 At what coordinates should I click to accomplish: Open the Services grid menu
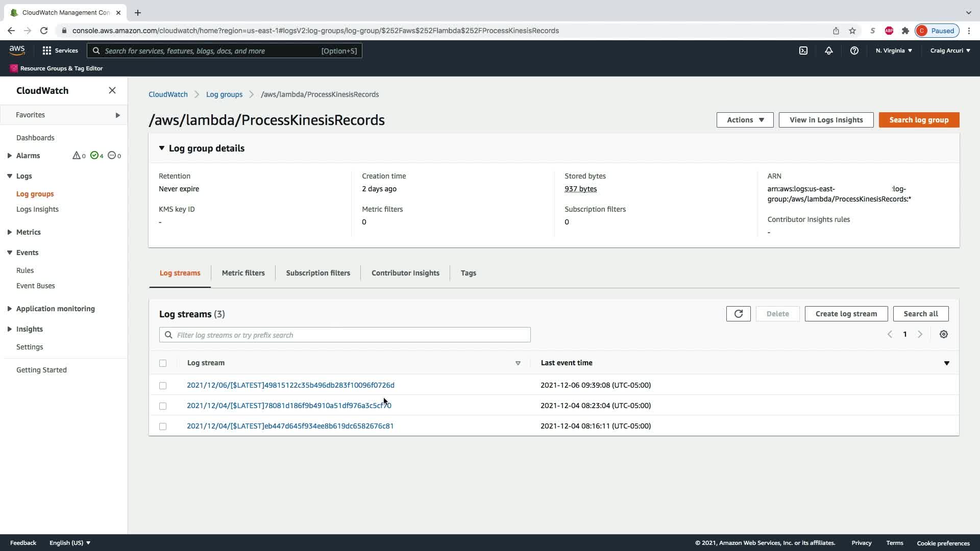click(60, 51)
